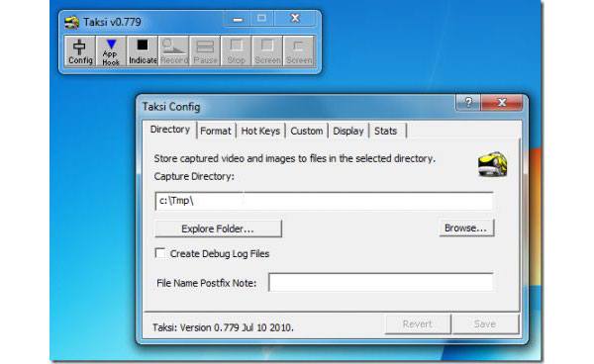Viewport: 594px width, 364px height.
Task: Click the Capture Directory path field
Action: tap(324, 201)
